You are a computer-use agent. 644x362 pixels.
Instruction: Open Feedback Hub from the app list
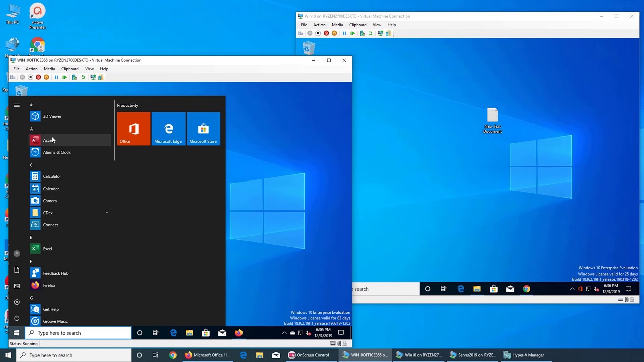click(x=69, y=273)
